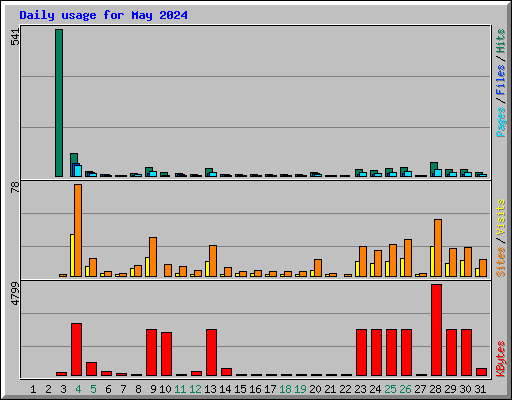Click the red KBytes bar for day 30

click(466, 352)
